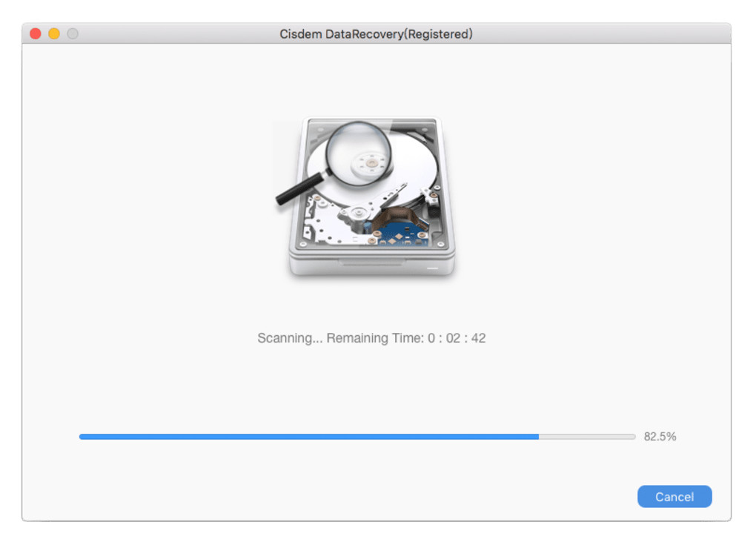Cancel the scanning process
756x545 pixels.
[x=674, y=496]
